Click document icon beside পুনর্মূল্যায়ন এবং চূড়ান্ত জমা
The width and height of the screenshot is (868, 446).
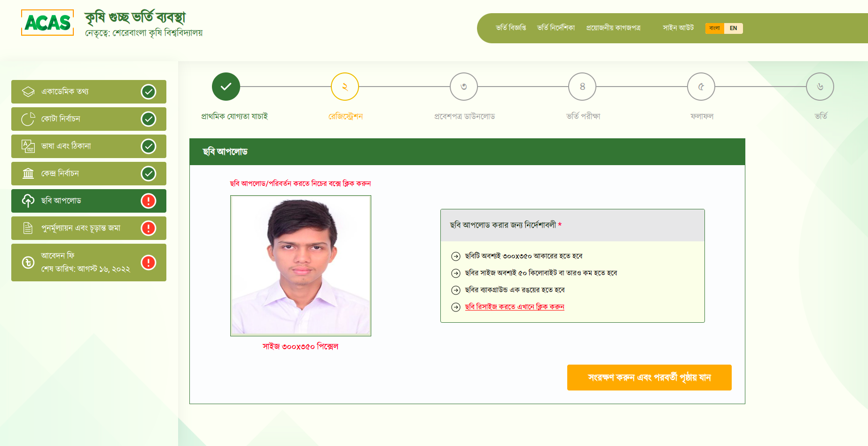pyautogui.click(x=28, y=228)
